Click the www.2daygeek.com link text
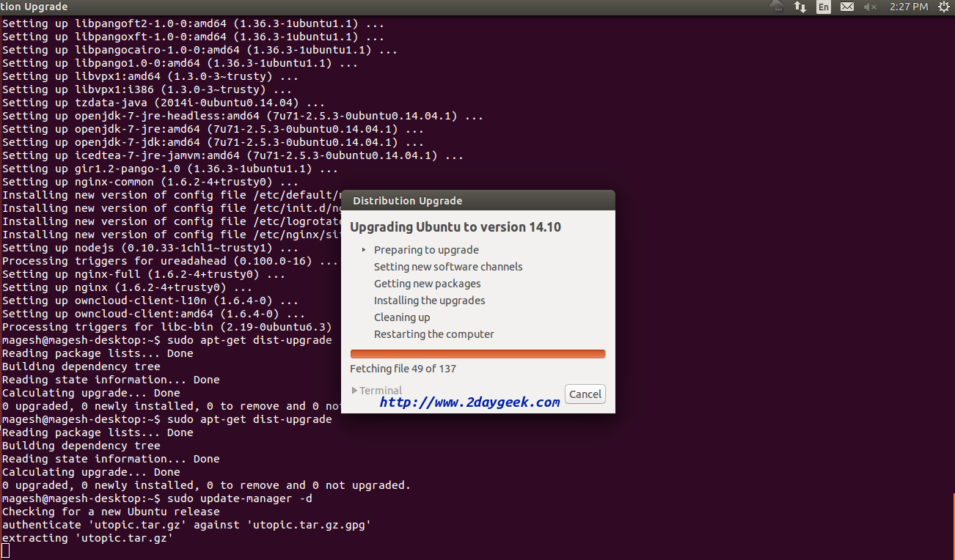 [469, 402]
